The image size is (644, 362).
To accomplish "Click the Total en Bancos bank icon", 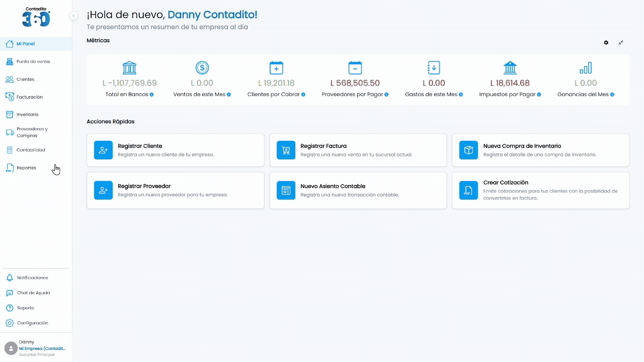I will [129, 68].
